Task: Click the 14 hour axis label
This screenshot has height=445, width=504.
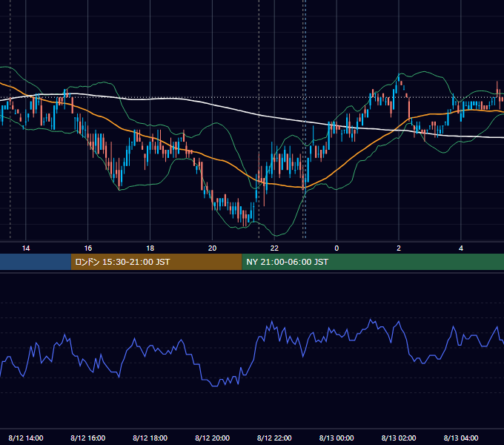Action: tap(26, 248)
